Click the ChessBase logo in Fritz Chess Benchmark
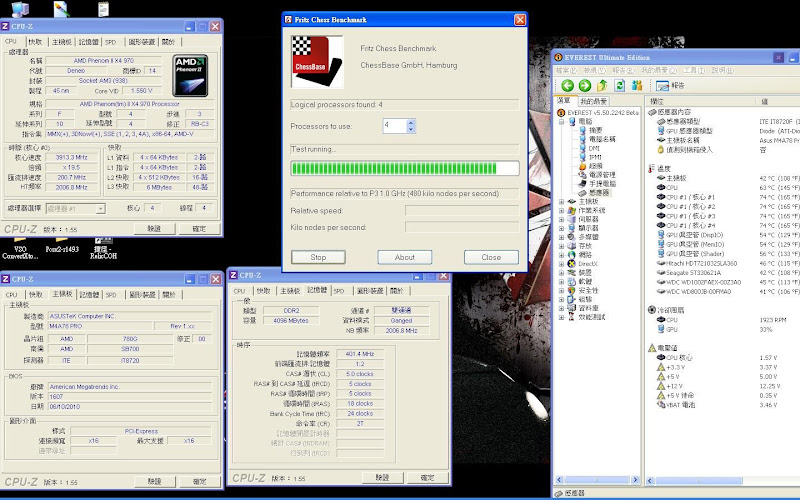 click(317, 62)
